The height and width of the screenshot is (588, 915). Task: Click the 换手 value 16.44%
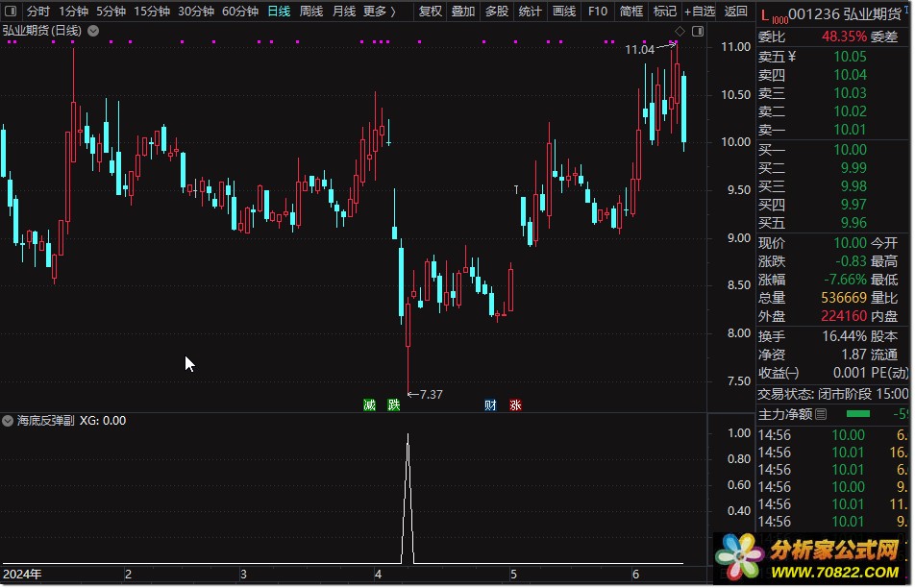tap(845, 336)
